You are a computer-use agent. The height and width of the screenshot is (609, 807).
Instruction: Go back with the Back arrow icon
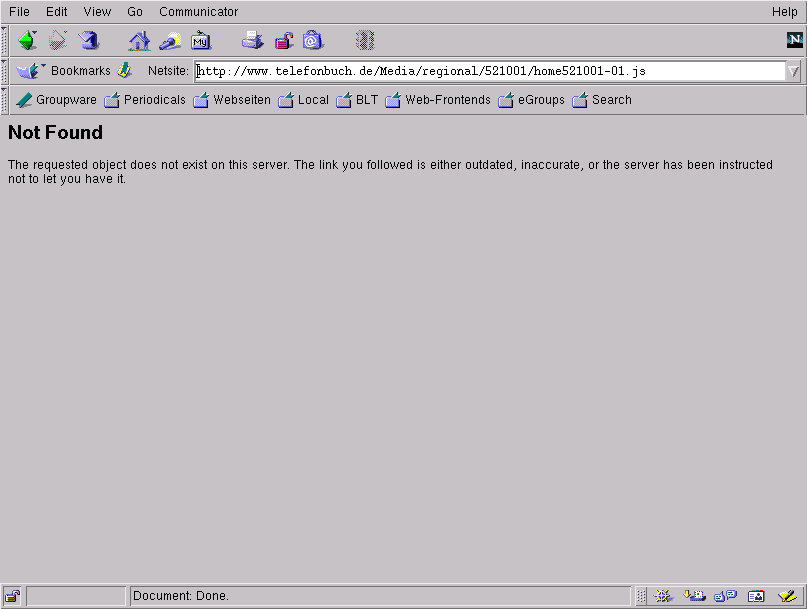[x=27, y=40]
